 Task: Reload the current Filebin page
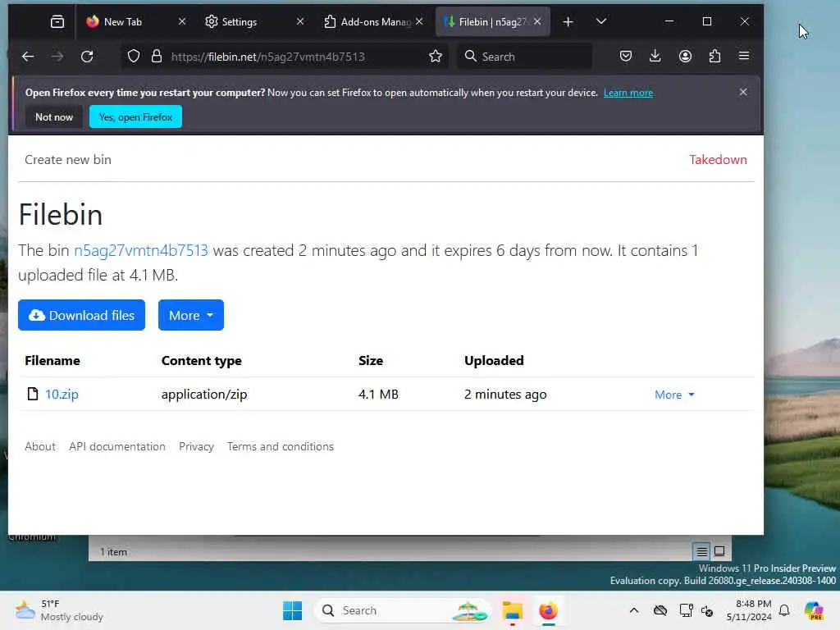coord(87,57)
